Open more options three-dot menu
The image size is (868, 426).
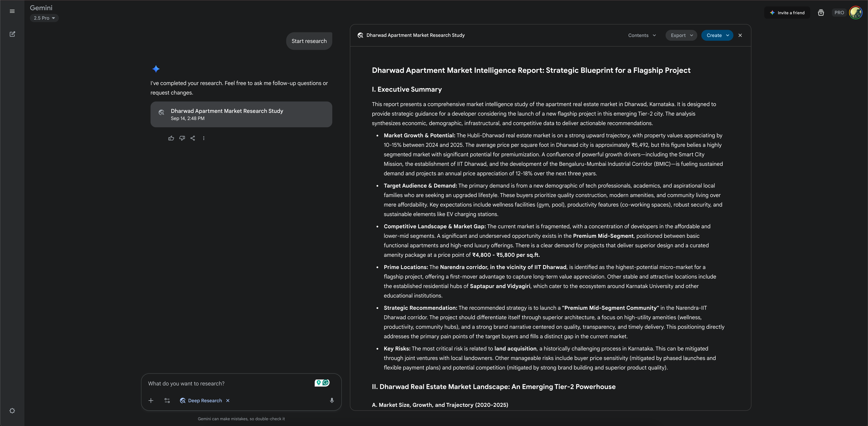pyautogui.click(x=203, y=138)
